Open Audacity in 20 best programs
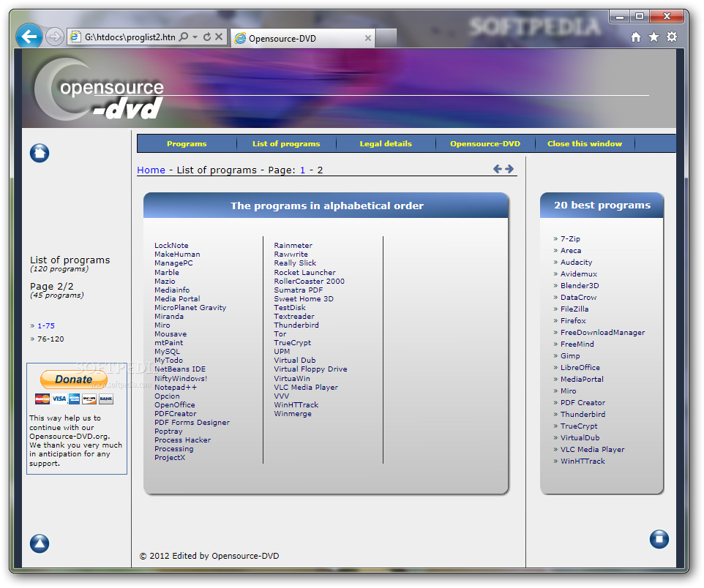Screen dimensions: 704x588 pos(576,262)
